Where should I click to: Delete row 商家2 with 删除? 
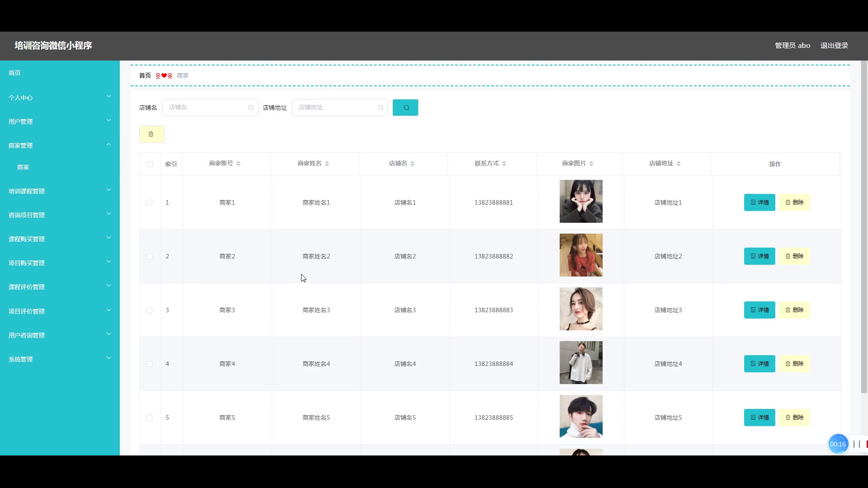point(794,256)
